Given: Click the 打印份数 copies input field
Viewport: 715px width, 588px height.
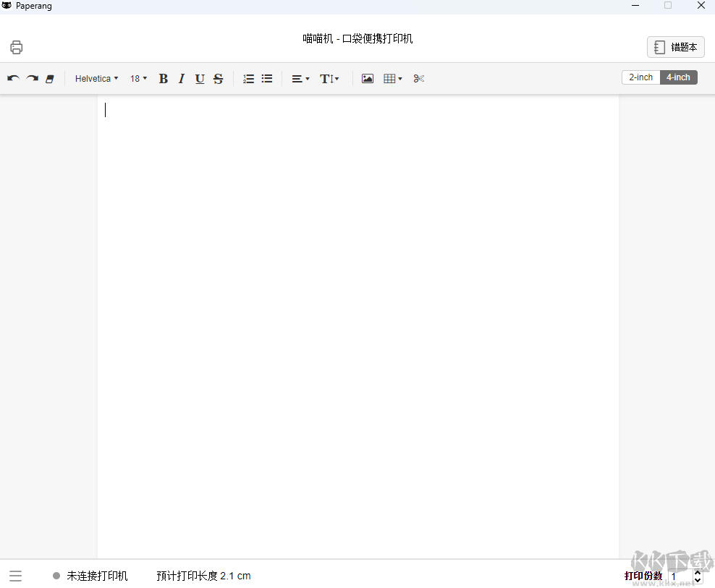Looking at the screenshot, I should pos(680,576).
